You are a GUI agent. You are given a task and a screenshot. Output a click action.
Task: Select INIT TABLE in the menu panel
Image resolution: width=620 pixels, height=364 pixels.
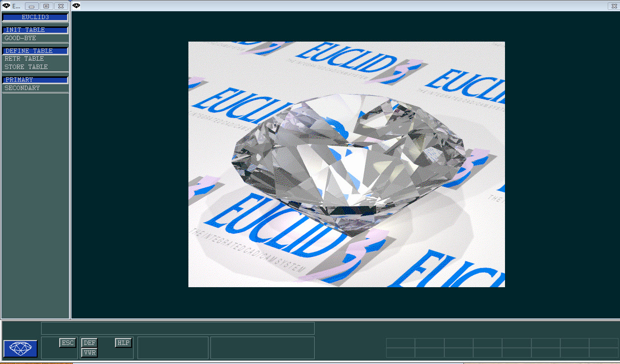click(35, 30)
